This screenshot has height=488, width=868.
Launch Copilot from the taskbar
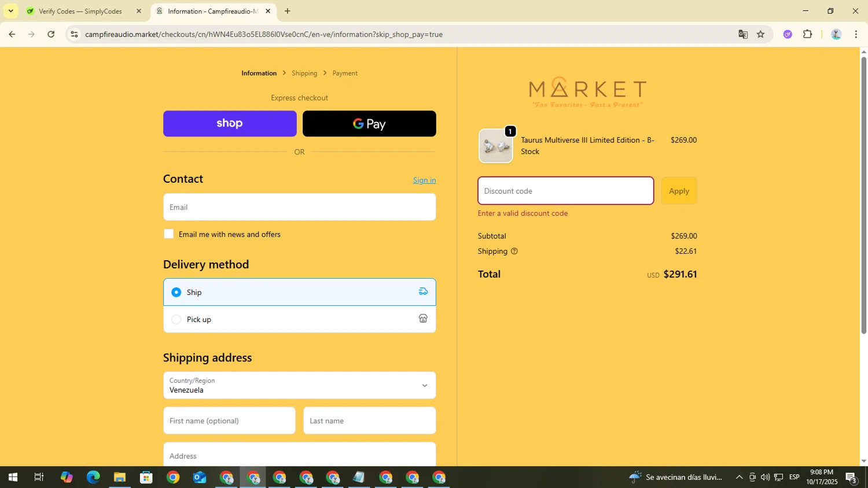[x=67, y=478]
